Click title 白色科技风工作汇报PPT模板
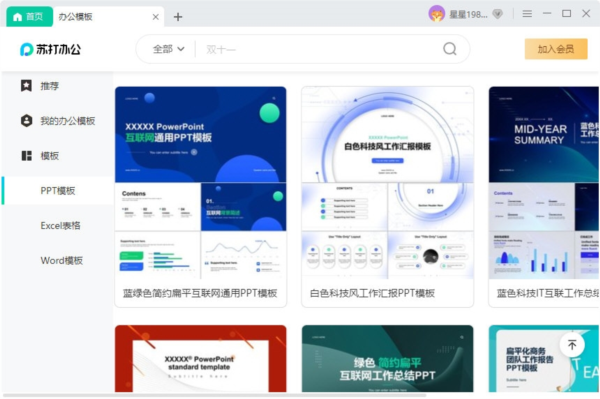Viewport: 600px width, 399px height. click(x=372, y=293)
